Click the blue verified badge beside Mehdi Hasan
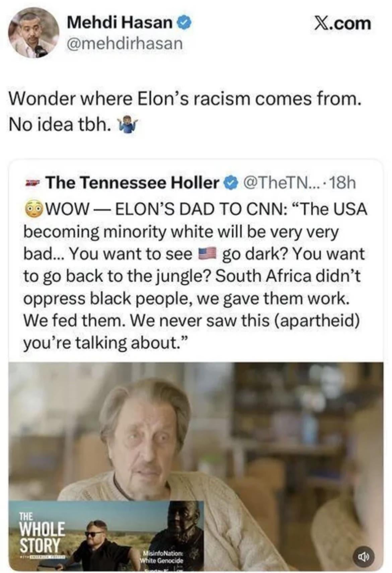Image resolution: width=392 pixels, height=573 pixels. (x=186, y=23)
